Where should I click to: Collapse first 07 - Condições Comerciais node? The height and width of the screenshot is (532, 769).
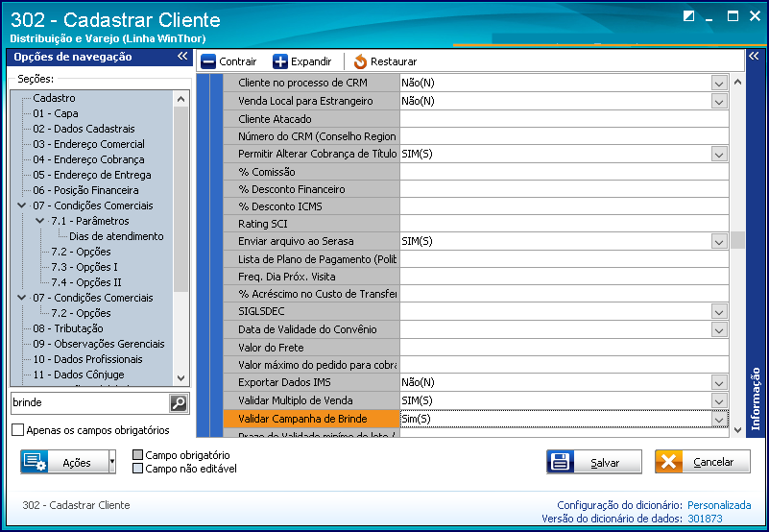coord(21,206)
